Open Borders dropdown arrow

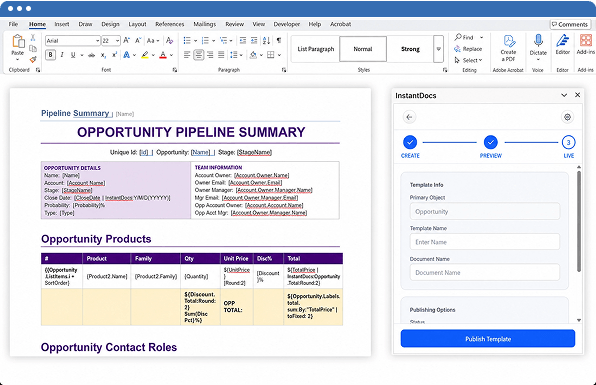pyautogui.click(x=279, y=55)
